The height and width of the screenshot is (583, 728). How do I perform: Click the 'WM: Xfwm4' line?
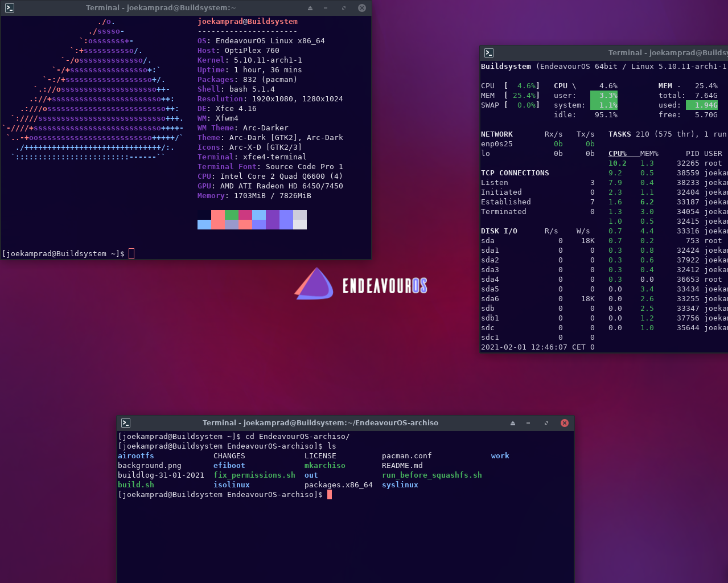pyautogui.click(x=218, y=118)
